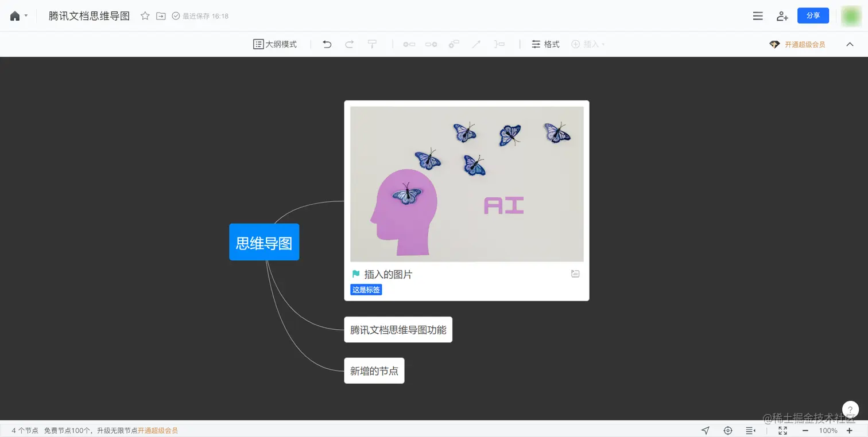Screen dimensions: 868x437
Task: Undo the last action
Action: 327,44
